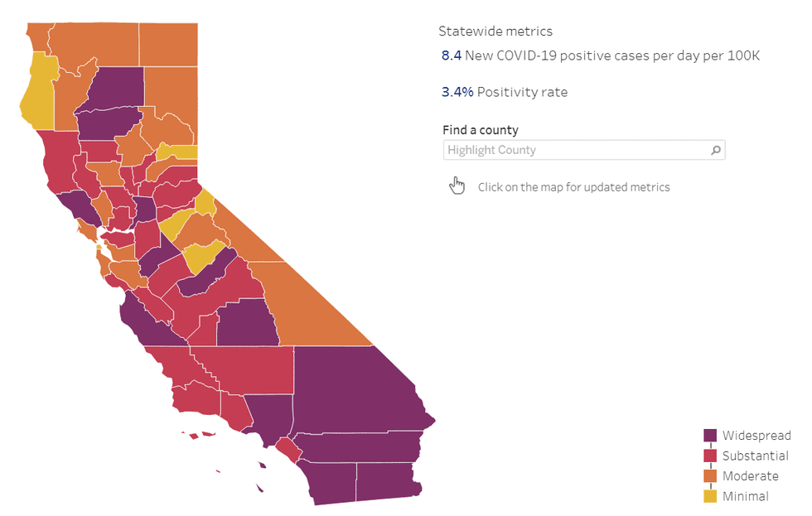
Task: Select the Minimal label in the legend
Action: (x=747, y=496)
